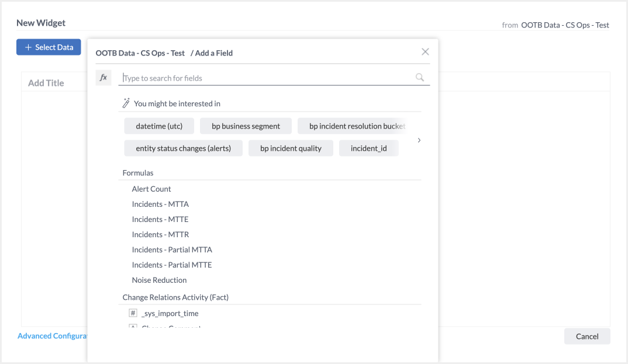Click the Add Title field

click(46, 83)
